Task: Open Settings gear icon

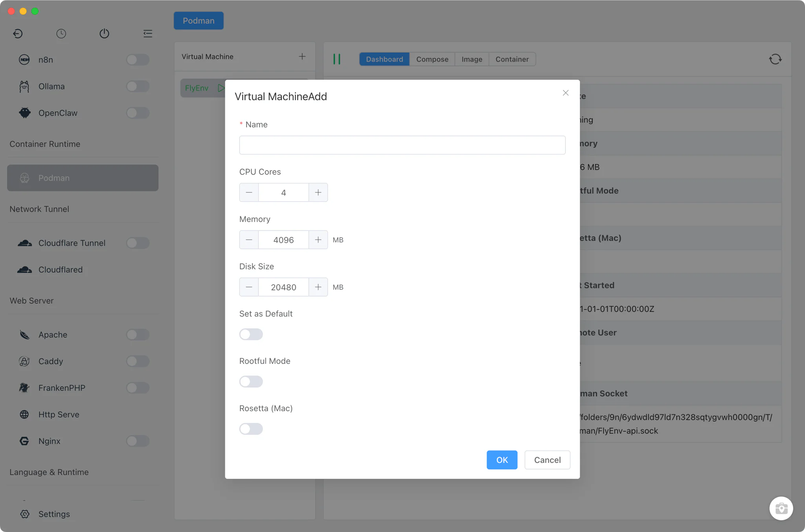Action: (x=25, y=514)
